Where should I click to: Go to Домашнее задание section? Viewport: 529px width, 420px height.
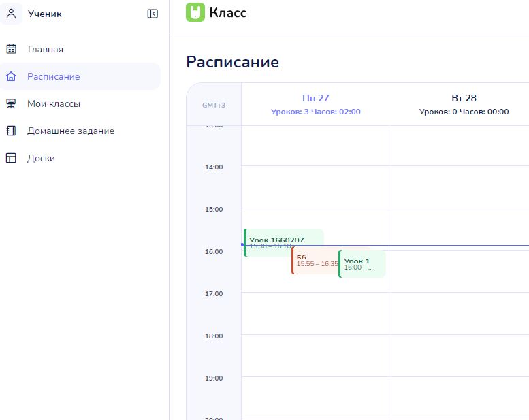80,131
